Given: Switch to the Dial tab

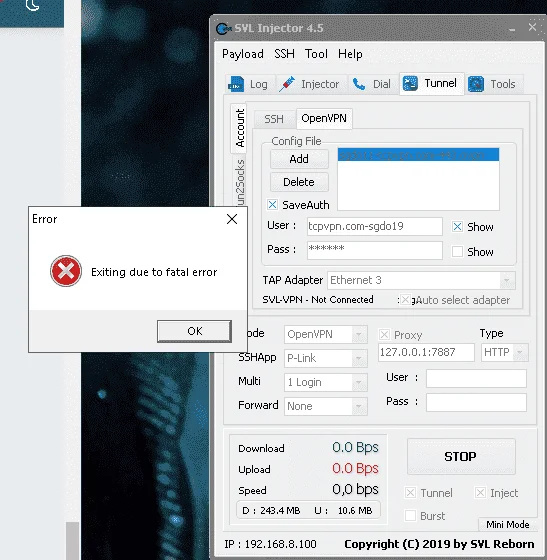Looking at the screenshot, I should (x=373, y=84).
